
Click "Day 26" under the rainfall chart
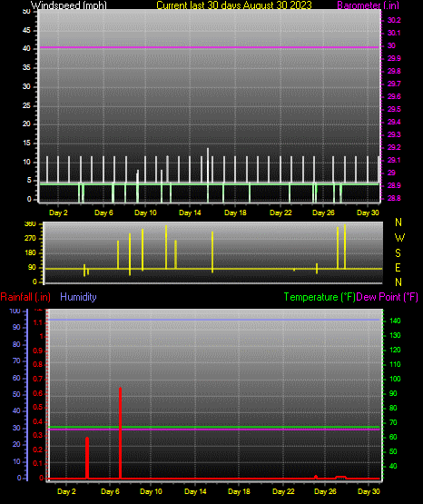point(325,491)
